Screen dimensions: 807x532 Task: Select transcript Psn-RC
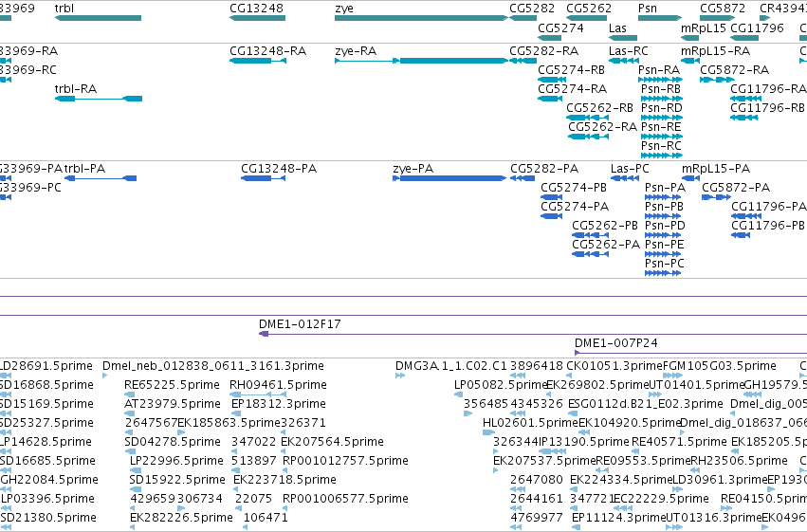pos(662,155)
